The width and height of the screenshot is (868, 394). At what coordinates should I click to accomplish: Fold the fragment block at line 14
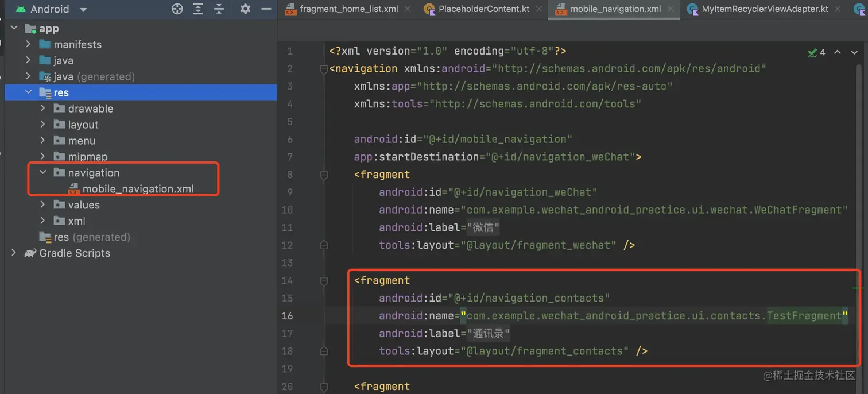pyautogui.click(x=324, y=281)
